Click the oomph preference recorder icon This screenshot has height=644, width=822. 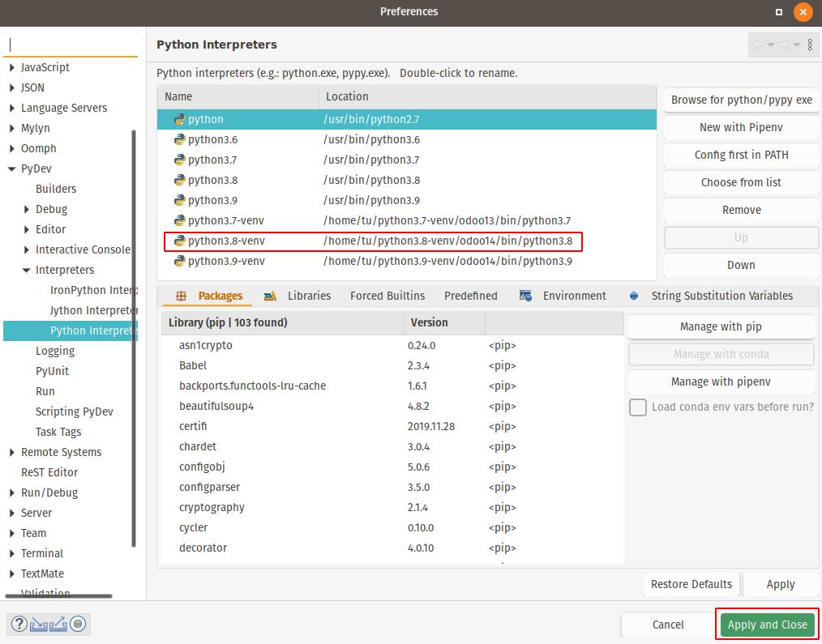coord(78,624)
